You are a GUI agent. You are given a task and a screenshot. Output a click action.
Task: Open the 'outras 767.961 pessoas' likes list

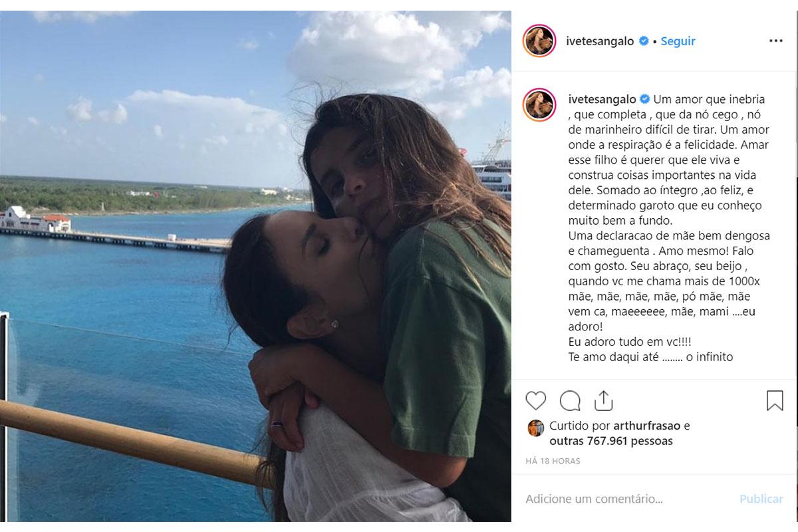pyautogui.click(x=610, y=441)
